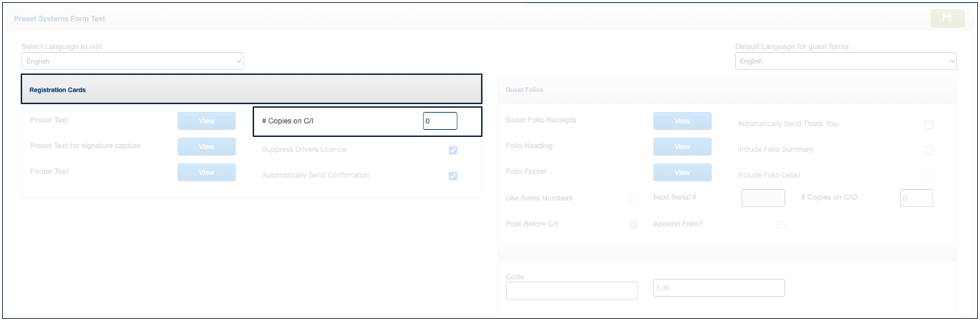This screenshot has height=321, width=980.
Task: Toggle Suppress Drivers Licence checkbox
Action: 453,150
